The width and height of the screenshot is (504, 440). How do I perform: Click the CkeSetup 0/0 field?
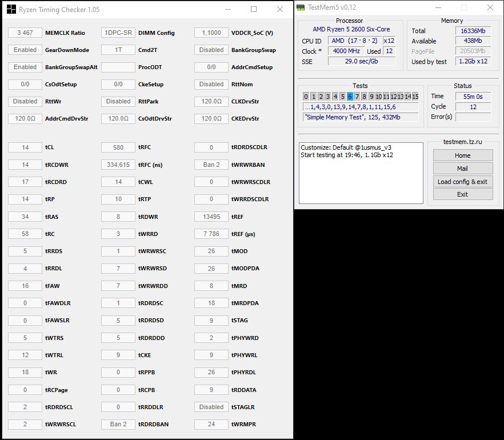(118, 84)
